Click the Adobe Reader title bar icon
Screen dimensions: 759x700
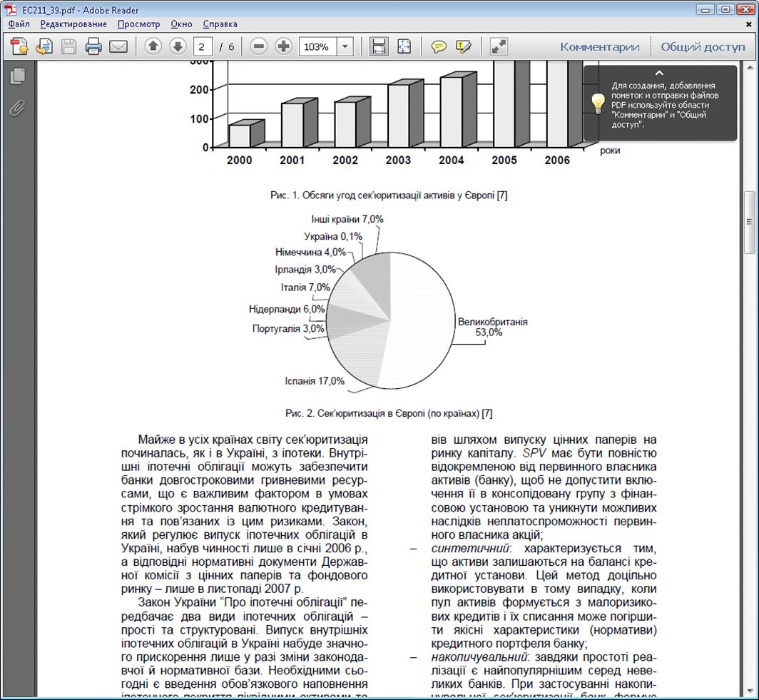(11, 10)
